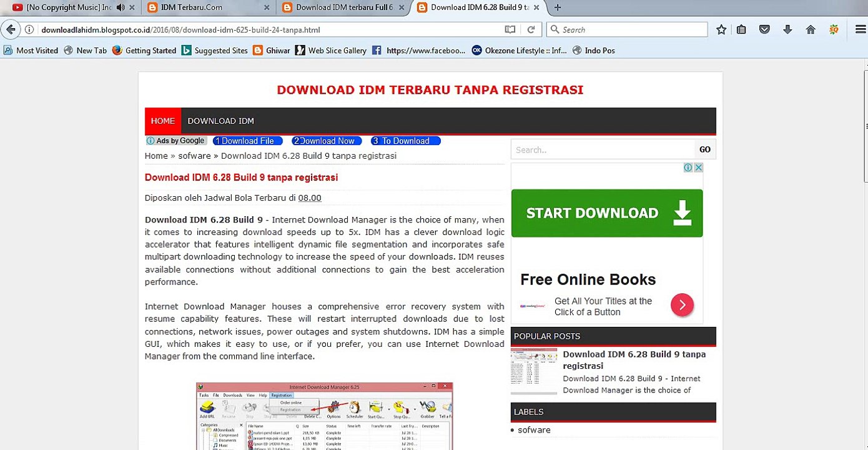868x450 pixels.
Task: Open the Firefox hamburger menu
Action: 861,29
